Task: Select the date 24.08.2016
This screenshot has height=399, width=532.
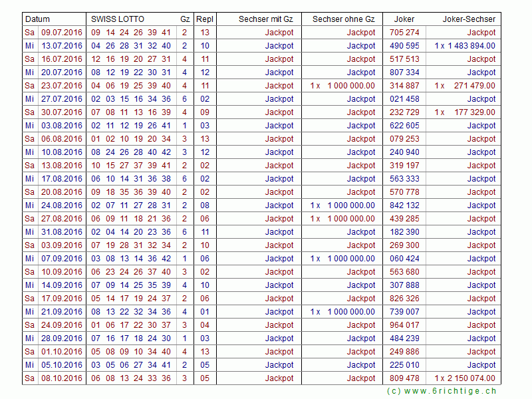Action: [x=62, y=205]
